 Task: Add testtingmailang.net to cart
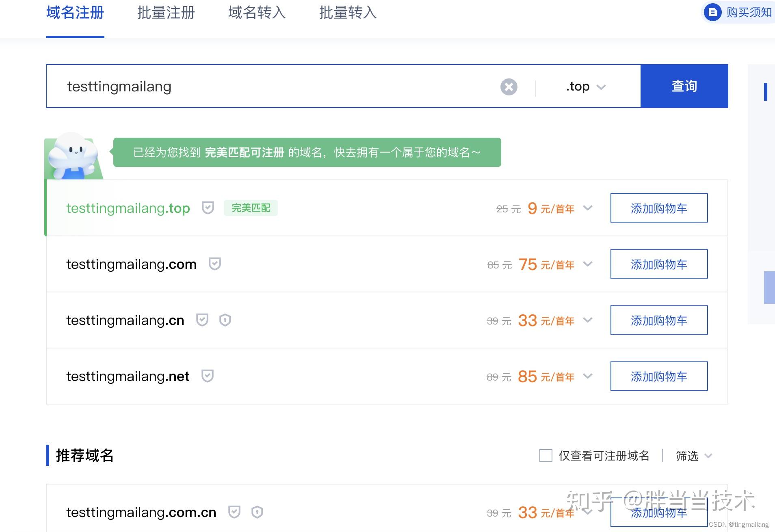pos(659,376)
